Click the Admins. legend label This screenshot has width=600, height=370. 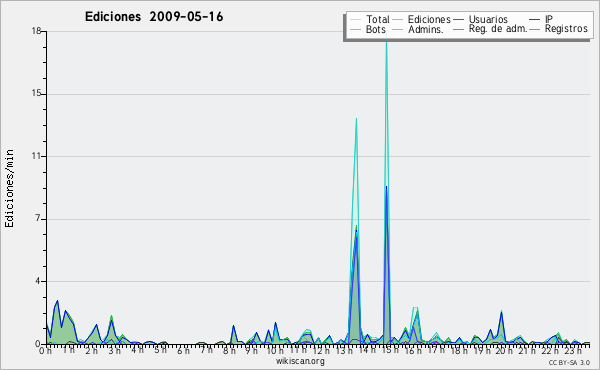click(426, 29)
